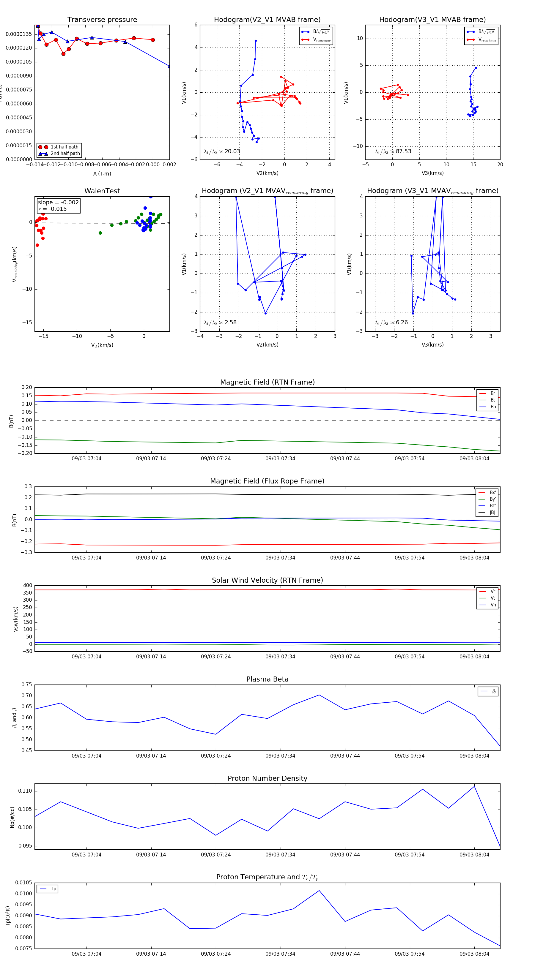Click 'Hodogram (V3_V1 MVAV remaining frame)' title
Image resolution: width=535 pixels, height=980 pixels.
(x=432, y=191)
